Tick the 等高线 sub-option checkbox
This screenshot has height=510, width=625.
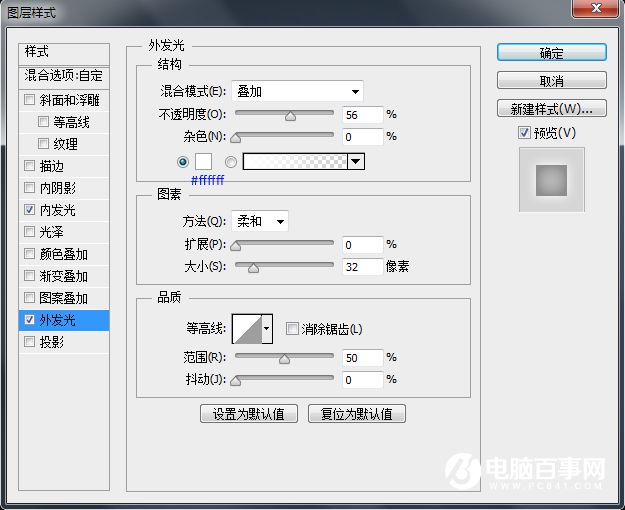point(43,121)
